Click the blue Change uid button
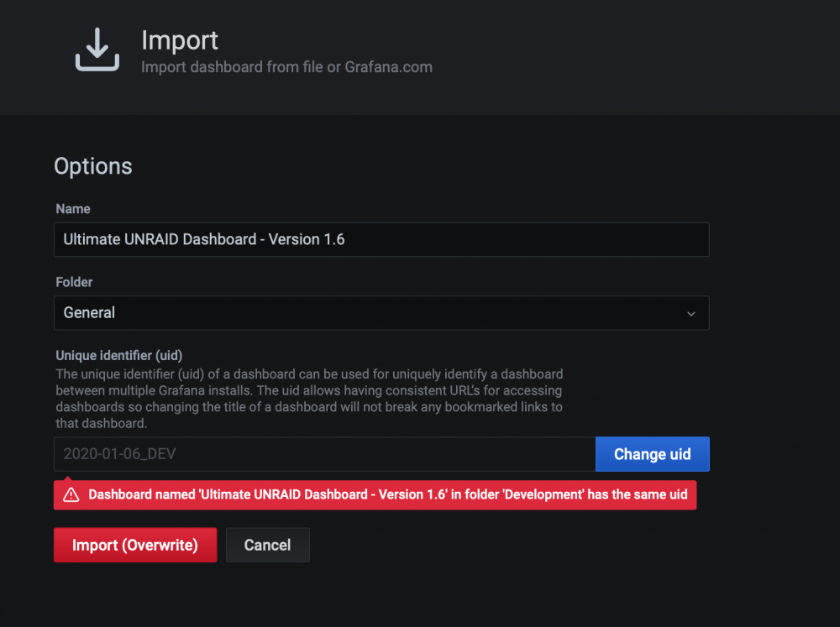 point(652,454)
